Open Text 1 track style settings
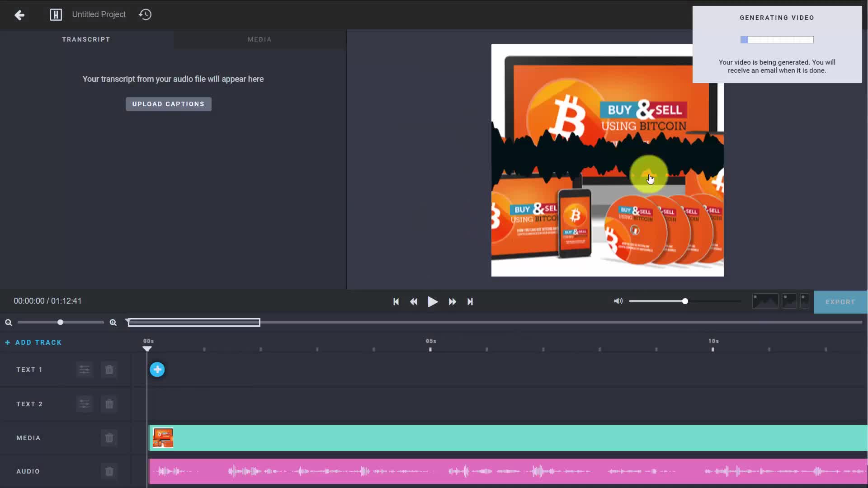 (x=85, y=370)
